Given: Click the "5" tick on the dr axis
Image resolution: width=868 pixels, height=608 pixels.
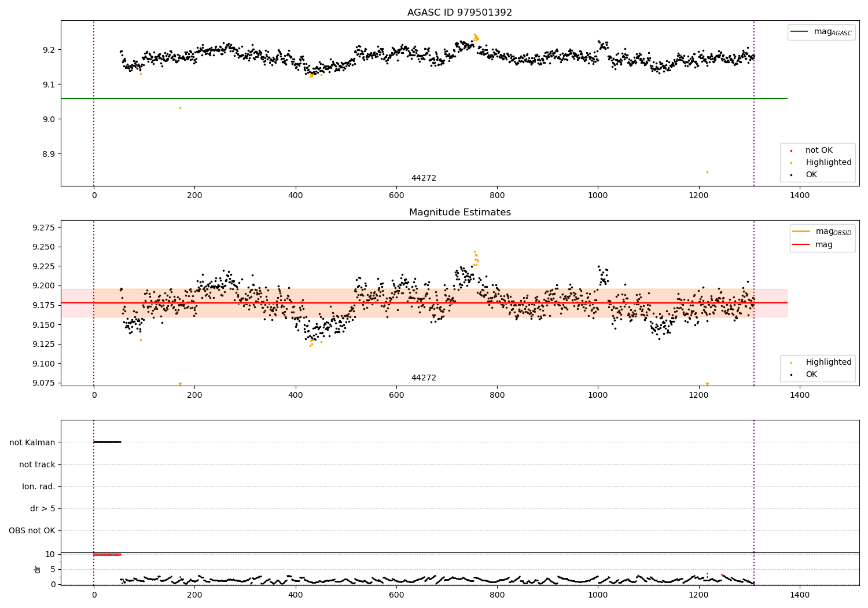Looking at the screenshot, I should [x=53, y=569].
